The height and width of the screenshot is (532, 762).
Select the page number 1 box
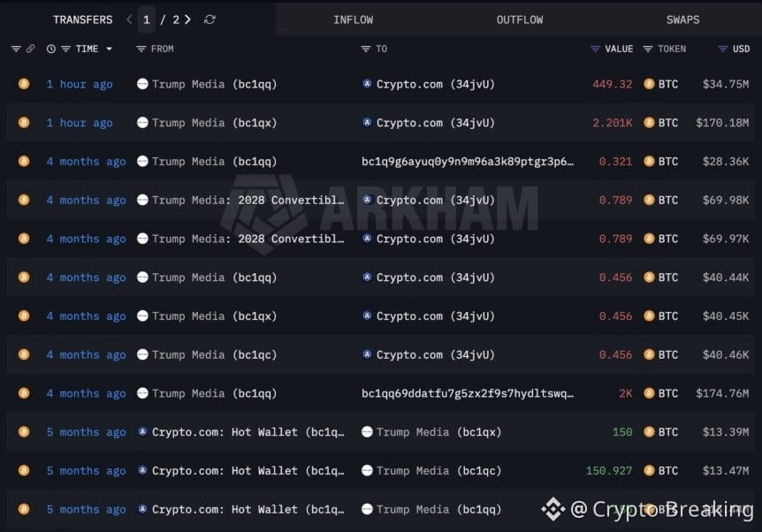pos(146,19)
